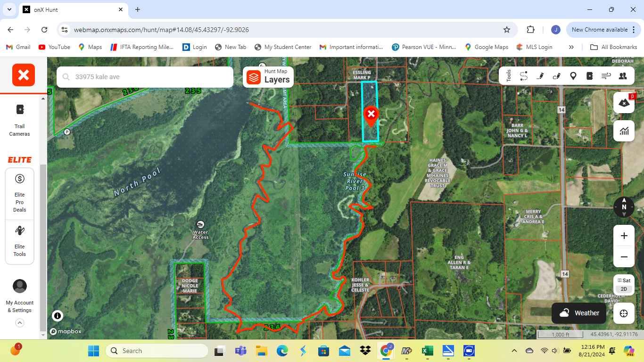This screenshot has height=362, width=644.
Task: Select the MERRY CRIS A & ANDREA E parcel
Action: pos(533,217)
